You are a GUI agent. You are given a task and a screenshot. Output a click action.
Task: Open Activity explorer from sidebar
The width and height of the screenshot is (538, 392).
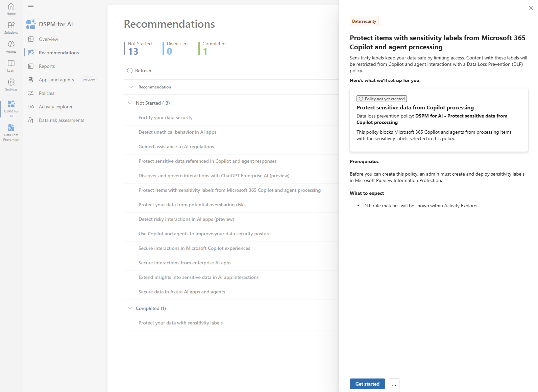click(x=56, y=107)
